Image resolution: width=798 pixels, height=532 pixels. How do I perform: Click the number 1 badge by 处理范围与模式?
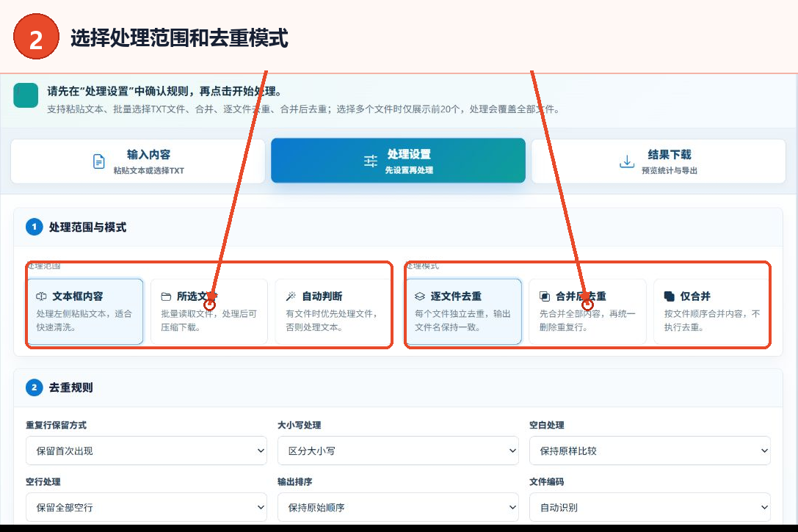click(34, 227)
